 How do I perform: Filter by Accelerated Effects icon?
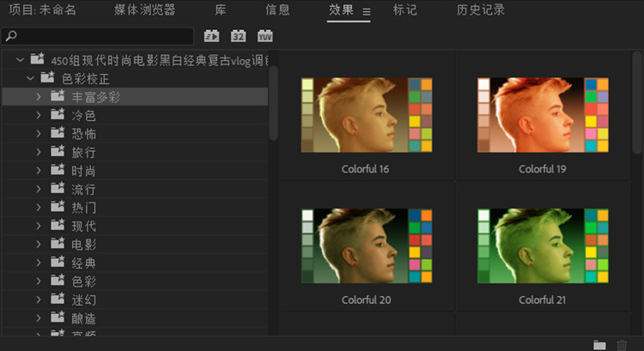211,36
